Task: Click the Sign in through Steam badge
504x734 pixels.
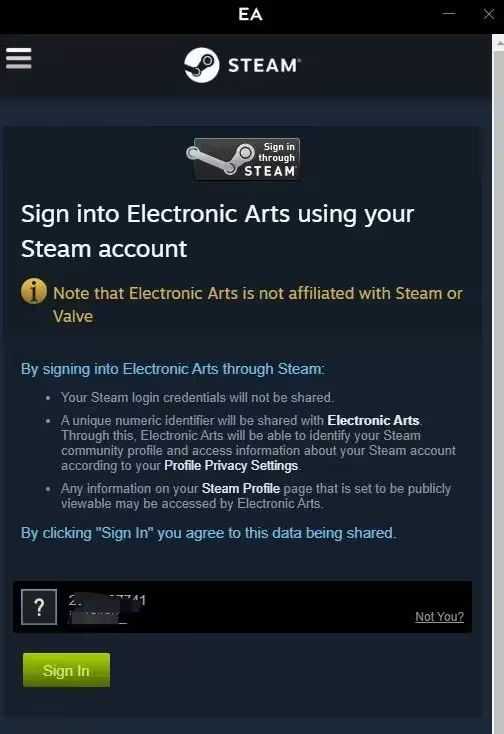Action: coord(243,159)
